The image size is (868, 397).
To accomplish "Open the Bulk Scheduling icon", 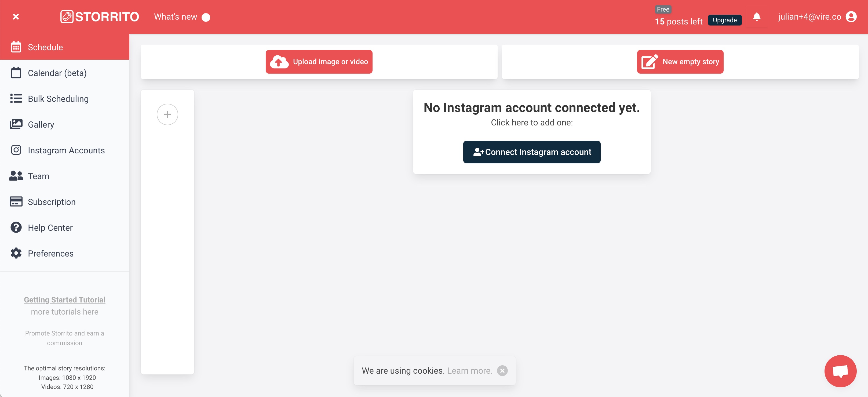I will click(16, 99).
